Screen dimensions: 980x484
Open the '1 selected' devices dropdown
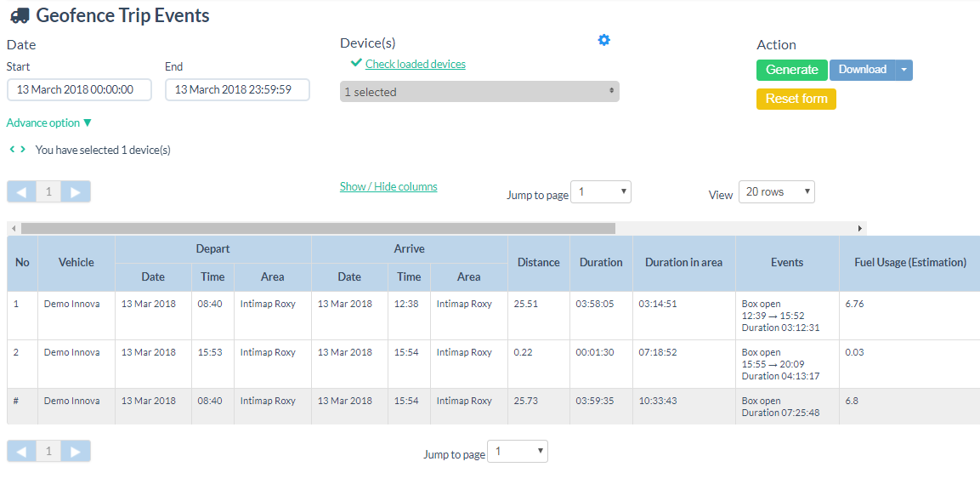pos(479,92)
